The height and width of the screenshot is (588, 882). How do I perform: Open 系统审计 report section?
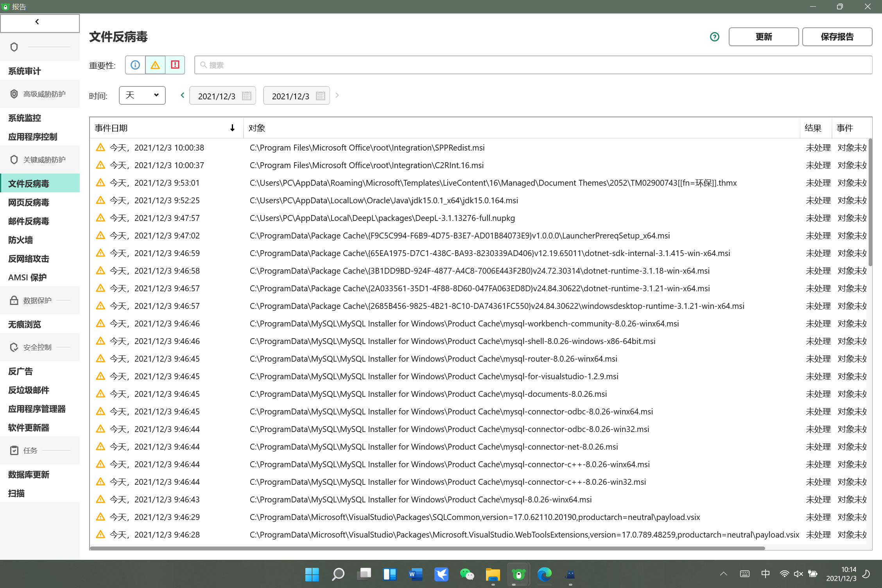point(40,71)
